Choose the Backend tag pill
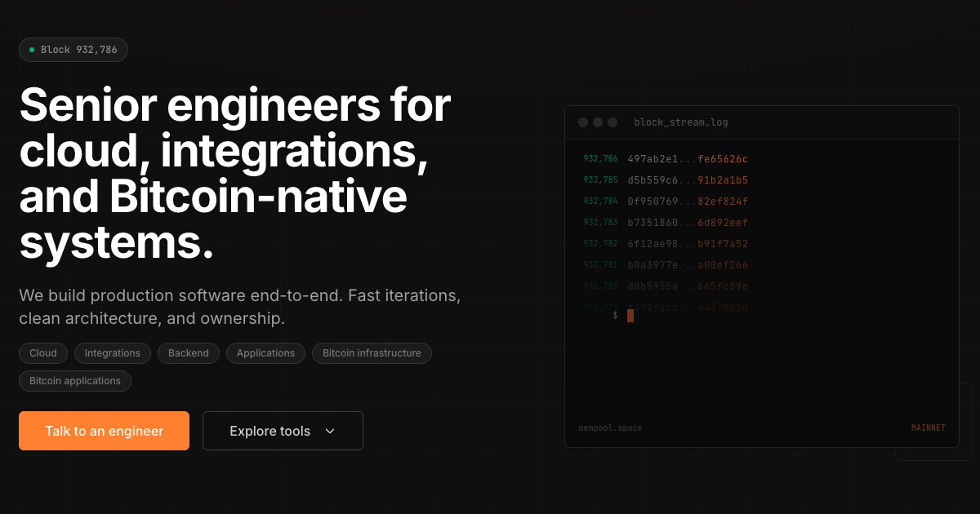 point(189,353)
